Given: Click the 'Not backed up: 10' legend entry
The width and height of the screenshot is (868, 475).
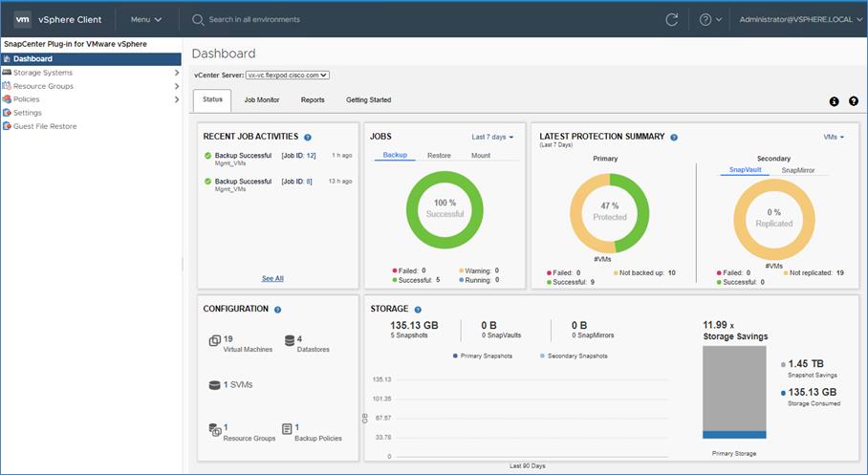Looking at the screenshot, I should [x=644, y=273].
